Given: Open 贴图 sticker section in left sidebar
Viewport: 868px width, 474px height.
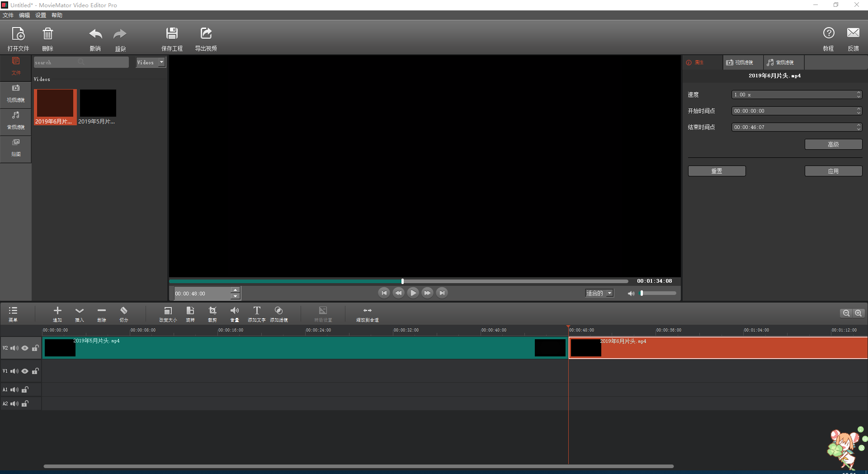Looking at the screenshot, I should click(16, 148).
